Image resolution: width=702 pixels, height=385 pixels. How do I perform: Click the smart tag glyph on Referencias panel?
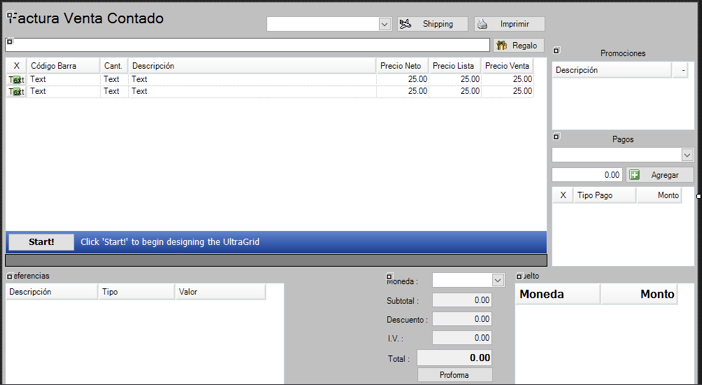tap(9, 277)
